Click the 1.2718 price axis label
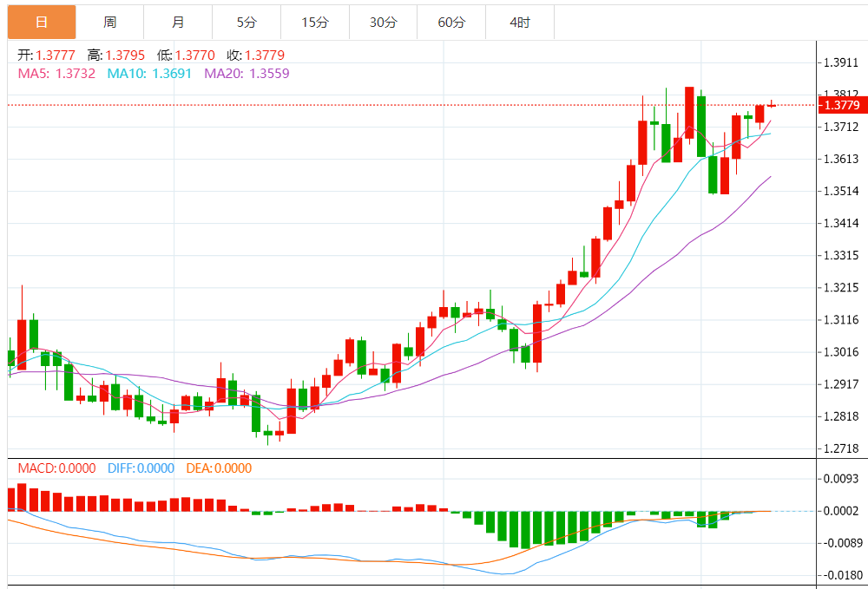The height and width of the screenshot is (589, 868). pyautogui.click(x=841, y=448)
